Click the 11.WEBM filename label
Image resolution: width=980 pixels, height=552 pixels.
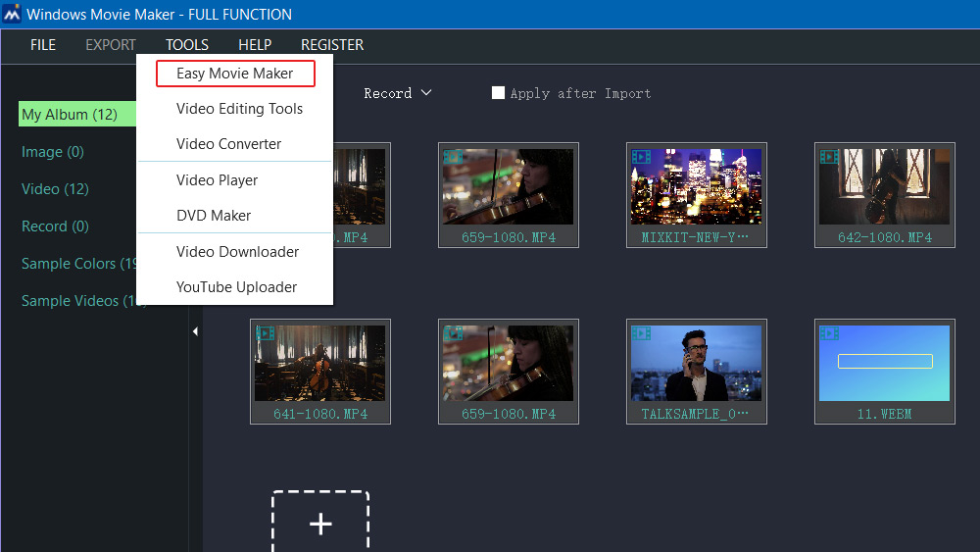[x=884, y=414]
